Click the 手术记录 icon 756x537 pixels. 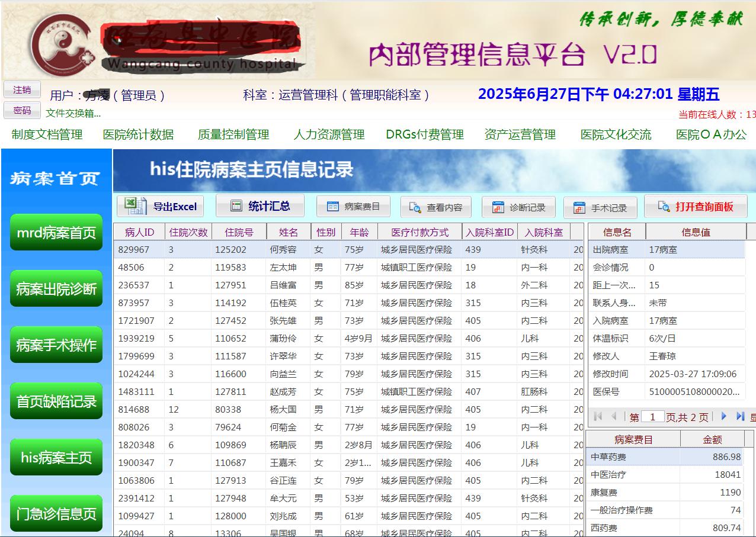point(579,208)
